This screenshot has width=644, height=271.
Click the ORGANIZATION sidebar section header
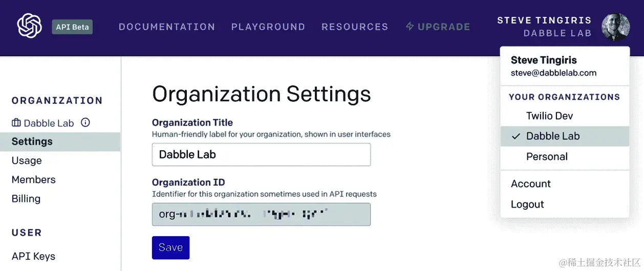(57, 101)
